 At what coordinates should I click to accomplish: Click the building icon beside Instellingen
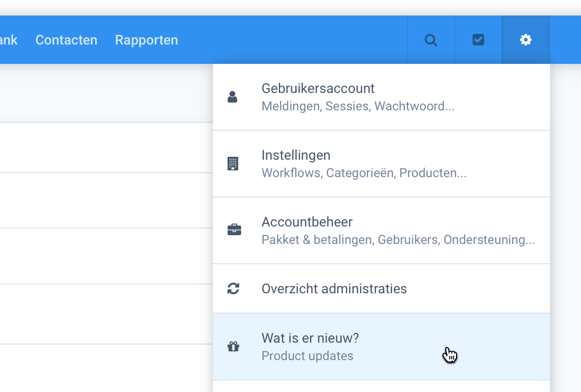233,164
